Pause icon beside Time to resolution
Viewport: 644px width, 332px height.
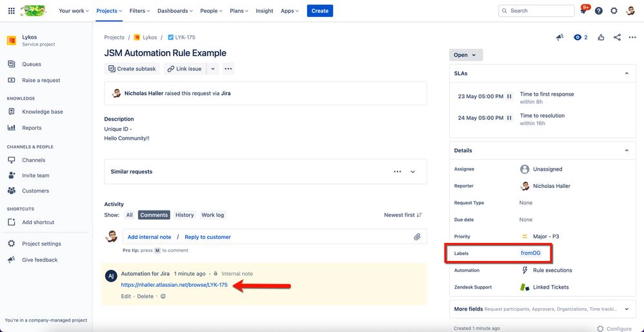[x=509, y=118]
